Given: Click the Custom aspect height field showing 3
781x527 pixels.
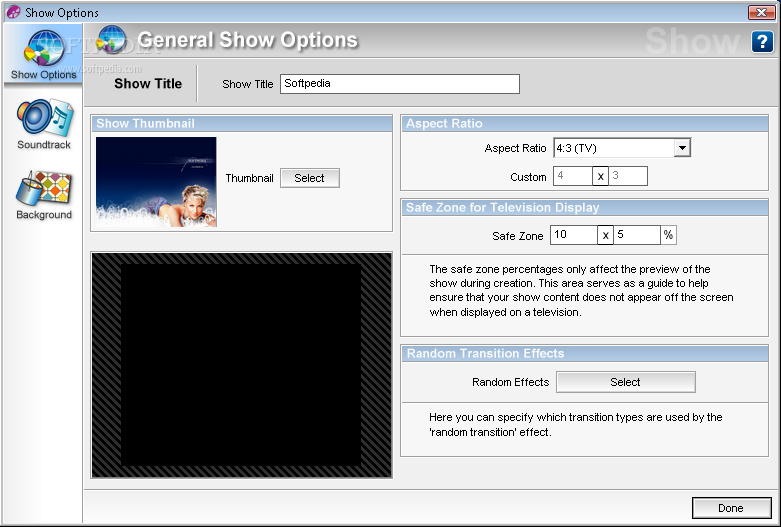Looking at the screenshot, I should [628, 176].
